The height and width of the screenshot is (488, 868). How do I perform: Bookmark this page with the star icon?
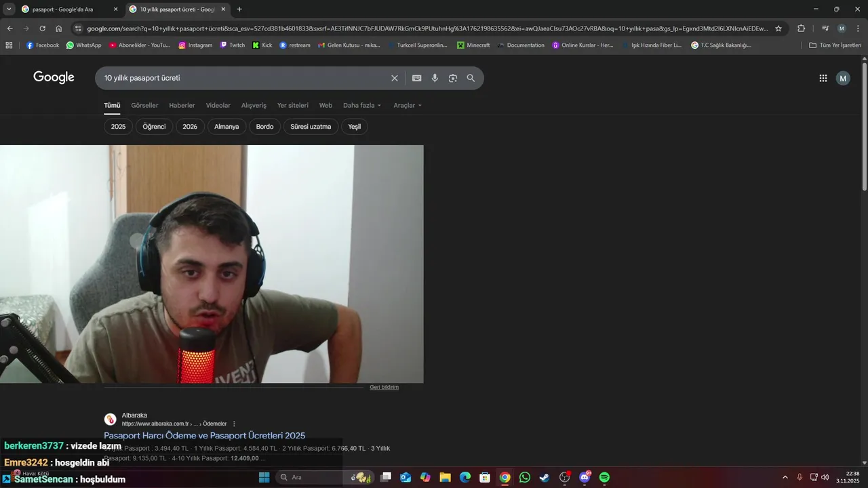click(778, 28)
